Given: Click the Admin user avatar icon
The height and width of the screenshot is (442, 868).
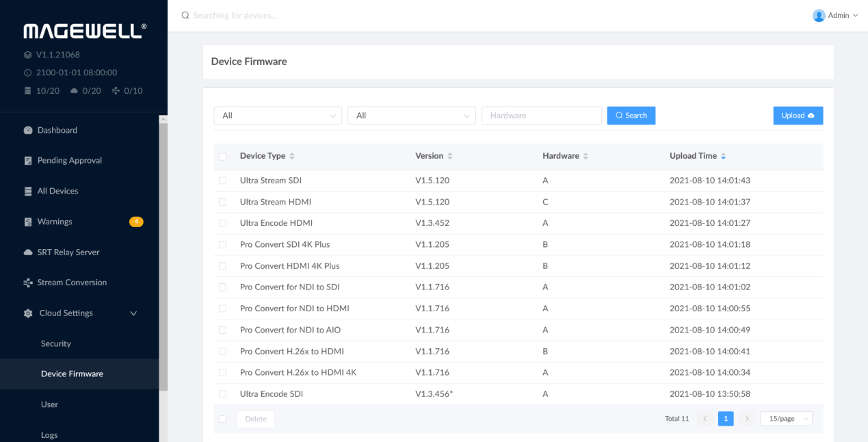Looking at the screenshot, I should (x=819, y=15).
